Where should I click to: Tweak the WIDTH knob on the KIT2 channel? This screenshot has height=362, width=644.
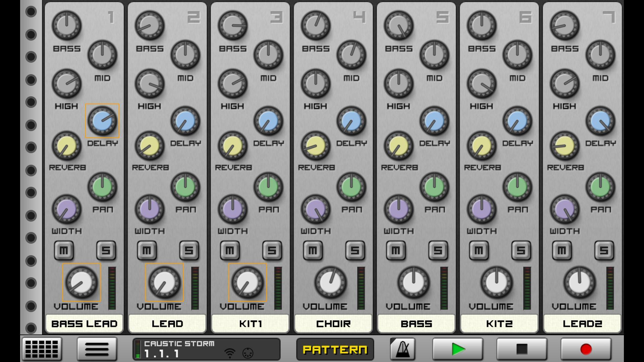(x=482, y=209)
